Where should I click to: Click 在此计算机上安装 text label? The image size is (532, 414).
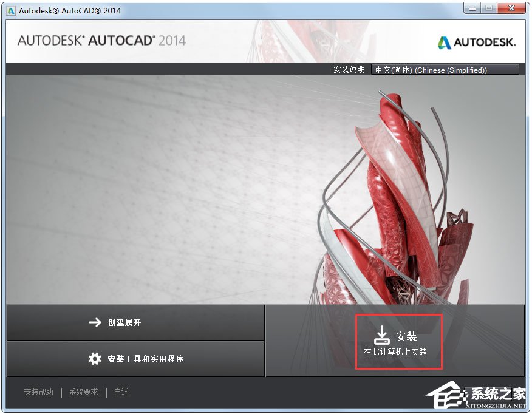point(398,351)
